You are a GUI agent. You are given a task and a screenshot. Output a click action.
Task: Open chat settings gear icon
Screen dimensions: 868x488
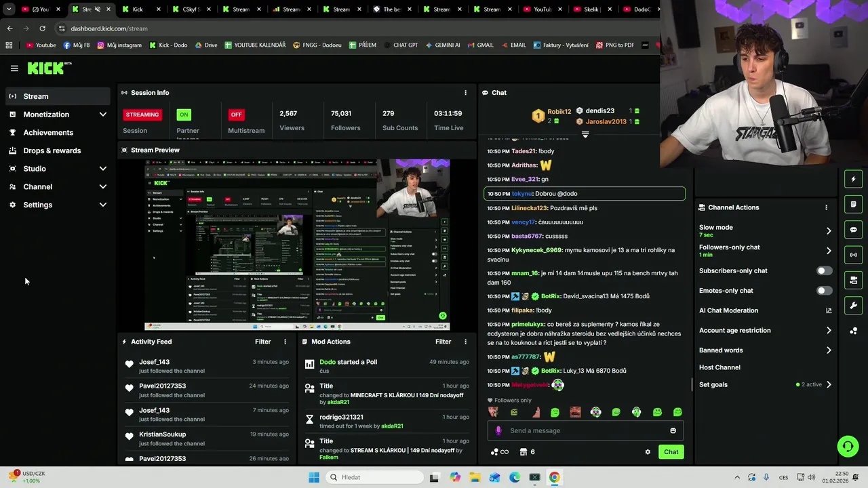[648, 452]
